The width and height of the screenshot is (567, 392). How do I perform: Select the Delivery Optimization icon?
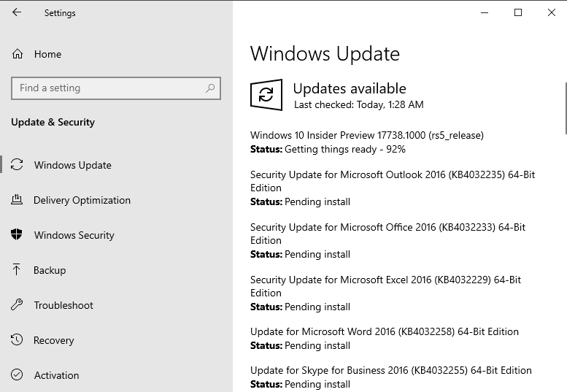[x=17, y=199]
